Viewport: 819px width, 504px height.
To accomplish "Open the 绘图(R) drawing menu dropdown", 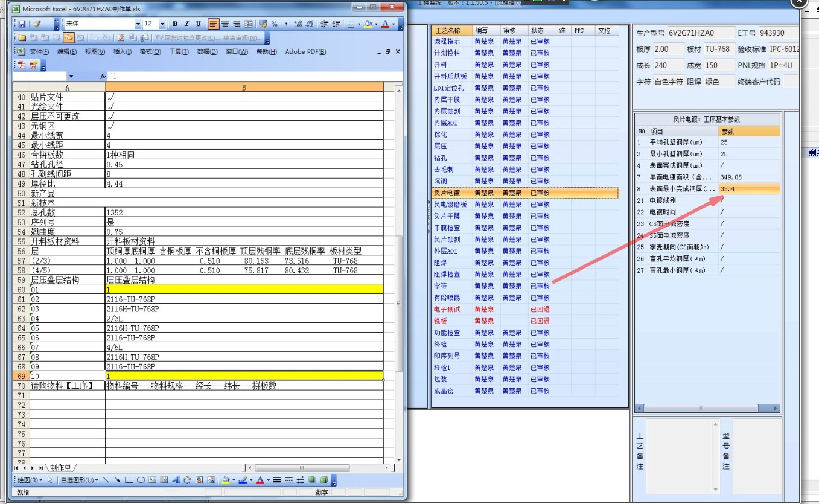I will pyautogui.click(x=30, y=480).
